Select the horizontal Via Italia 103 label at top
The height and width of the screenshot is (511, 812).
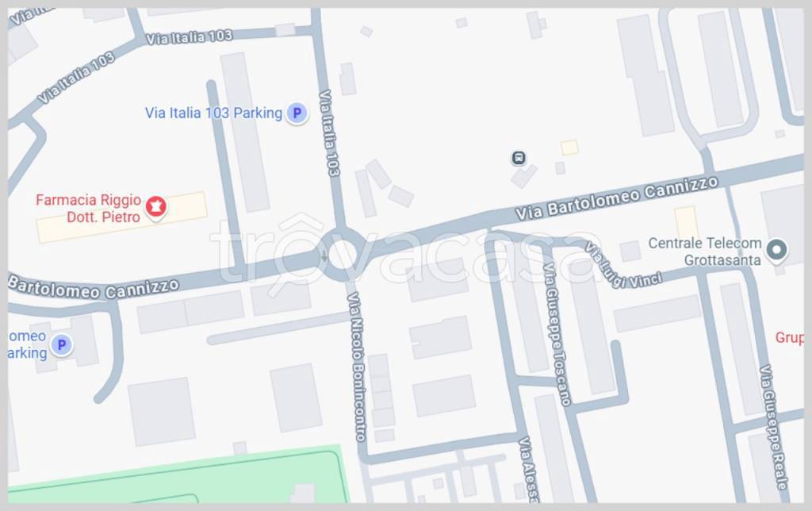189,37
